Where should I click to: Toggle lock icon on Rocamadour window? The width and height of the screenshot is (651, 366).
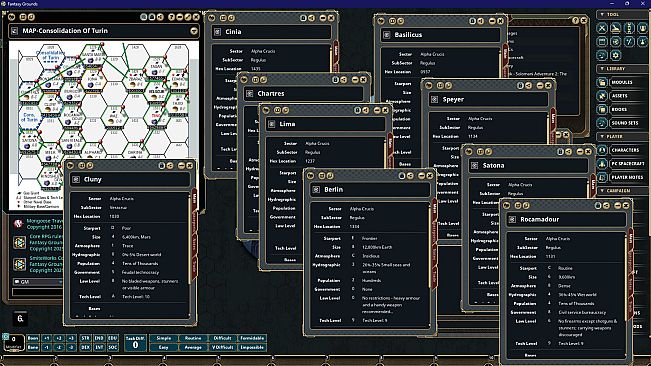pos(598,205)
